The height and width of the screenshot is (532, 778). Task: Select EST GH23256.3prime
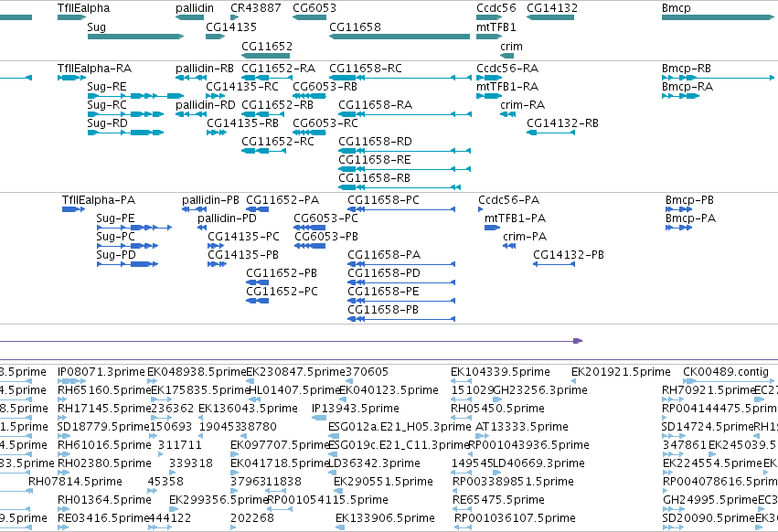497,399
